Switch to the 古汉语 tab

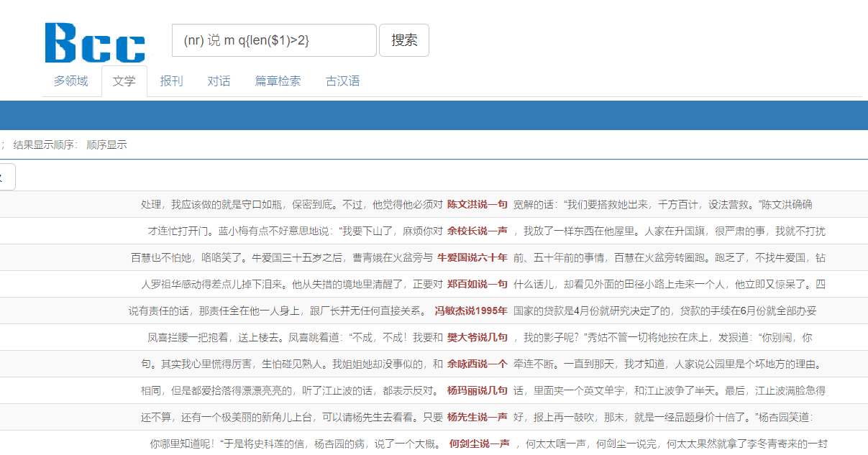[342, 81]
